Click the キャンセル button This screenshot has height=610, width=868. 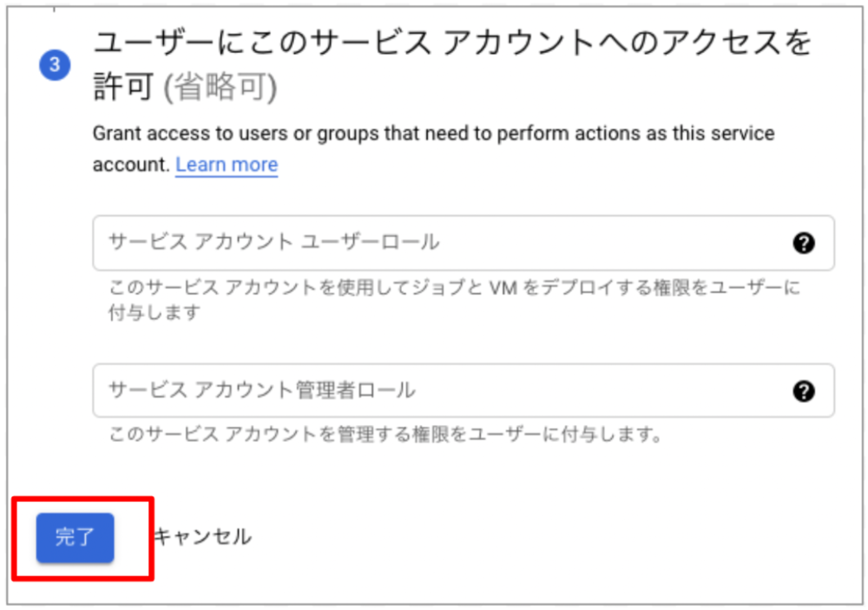tap(203, 537)
